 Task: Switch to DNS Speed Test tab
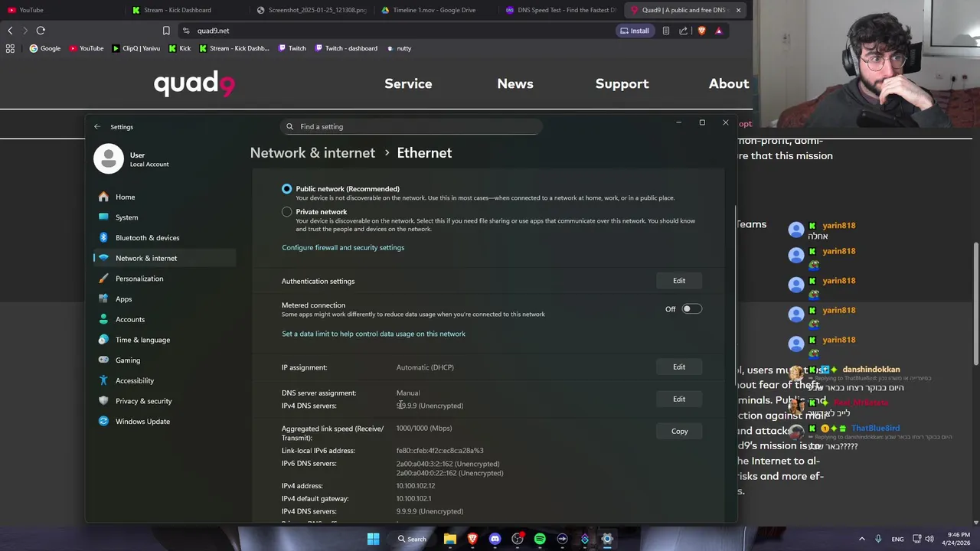click(x=560, y=10)
